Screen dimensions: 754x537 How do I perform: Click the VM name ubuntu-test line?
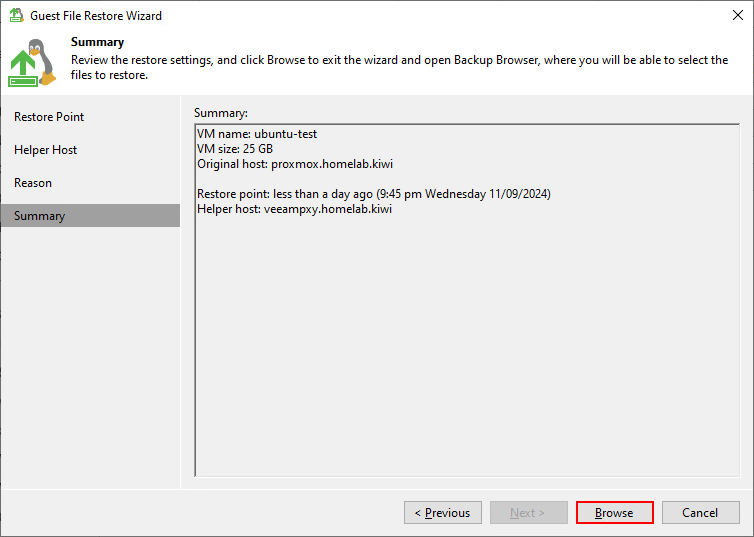pos(257,134)
